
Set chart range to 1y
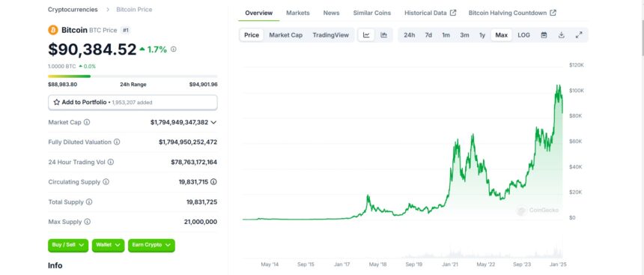tap(482, 35)
